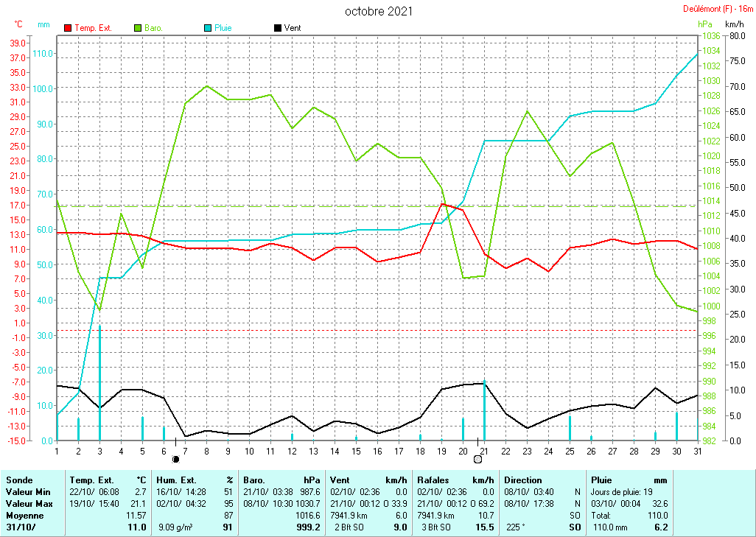This screenshot has height=537, width=756.
Task: Select day 15 on the date axis
Action: tap(356, 451)
